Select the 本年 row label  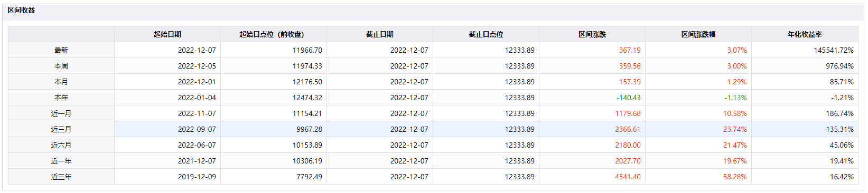(61, 98)
